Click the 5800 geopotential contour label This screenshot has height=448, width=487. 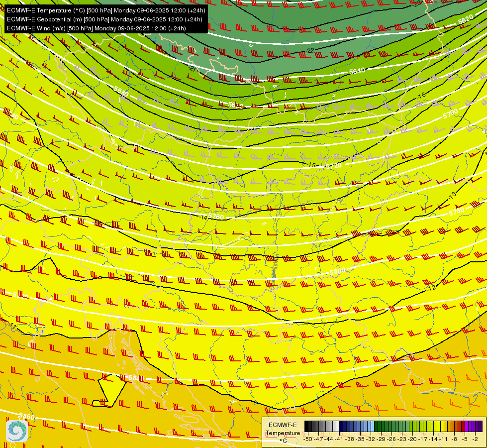point(337,271)
